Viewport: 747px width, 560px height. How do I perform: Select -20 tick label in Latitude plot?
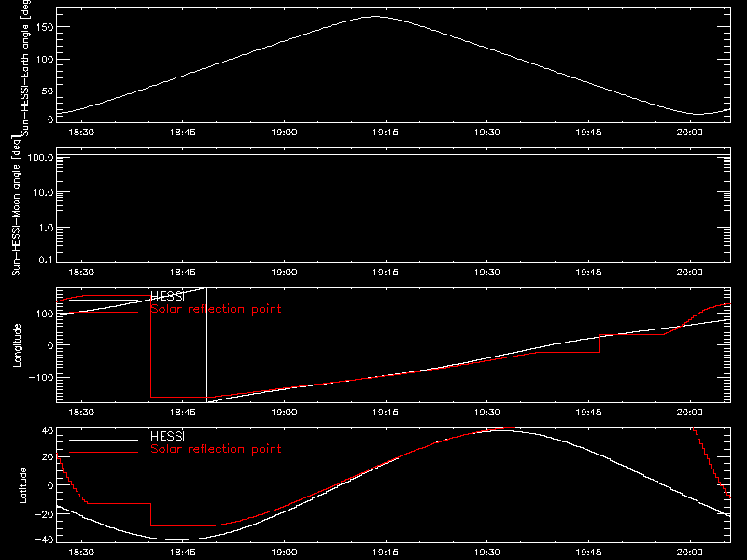(44, 514)
